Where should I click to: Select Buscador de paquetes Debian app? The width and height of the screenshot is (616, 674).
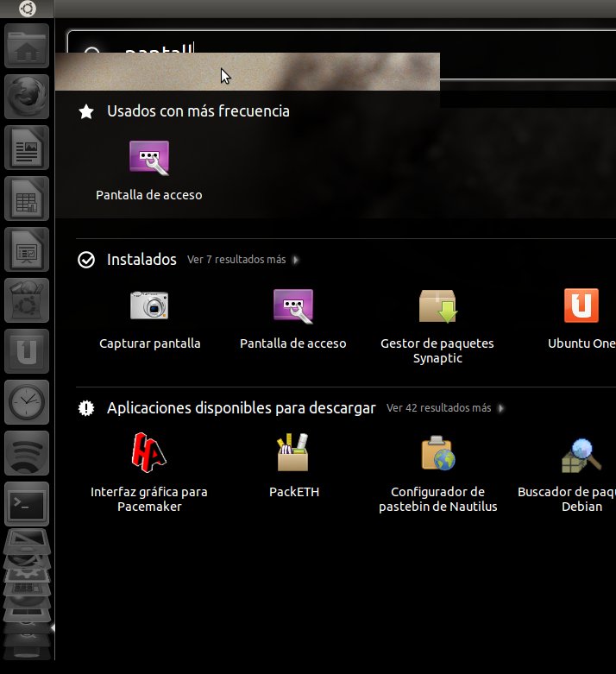568,473
